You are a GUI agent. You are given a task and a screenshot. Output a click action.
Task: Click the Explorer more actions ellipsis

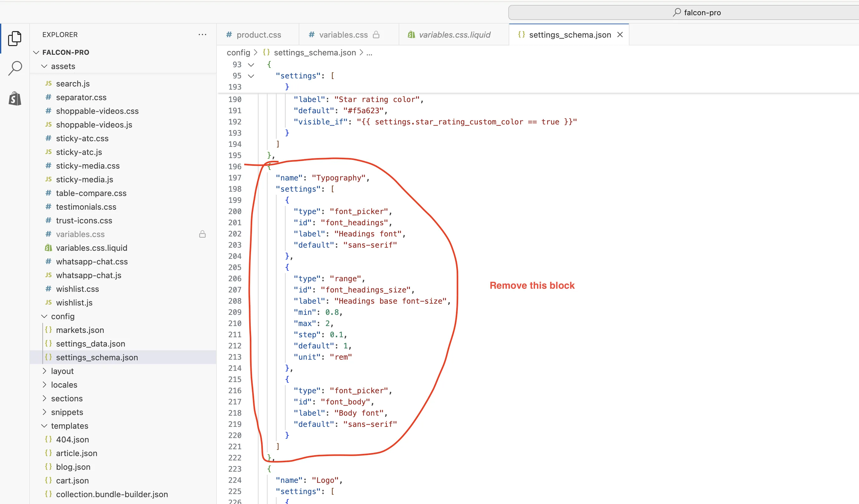[202, 35]
